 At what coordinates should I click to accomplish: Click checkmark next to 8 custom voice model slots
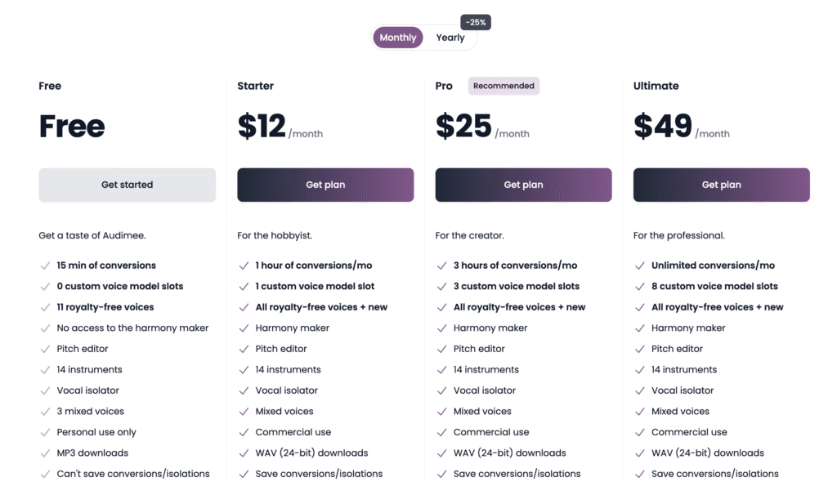(640, 287)
